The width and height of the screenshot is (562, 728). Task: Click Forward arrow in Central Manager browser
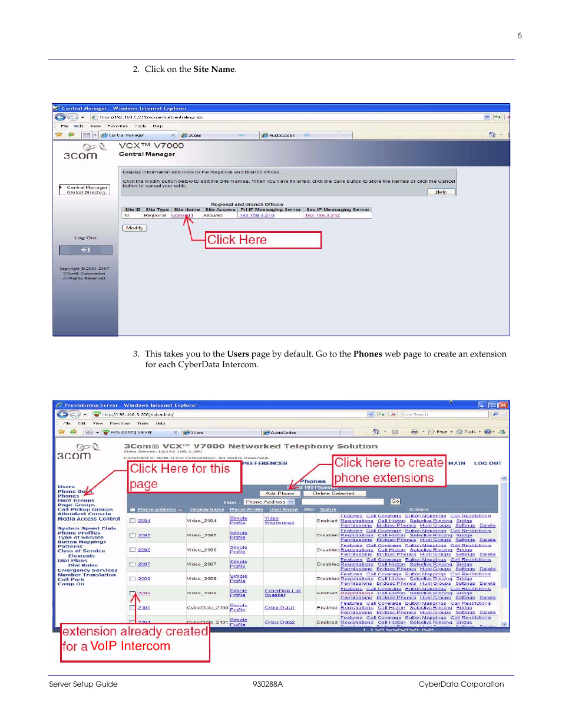(72, 117)
